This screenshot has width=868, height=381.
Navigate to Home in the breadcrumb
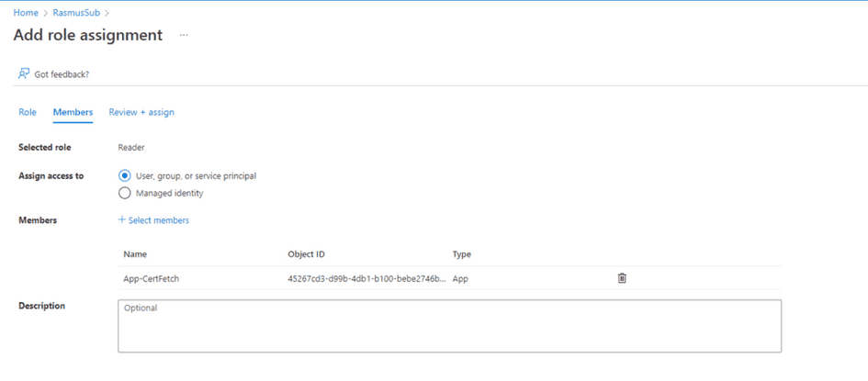[x=26, y=13]
